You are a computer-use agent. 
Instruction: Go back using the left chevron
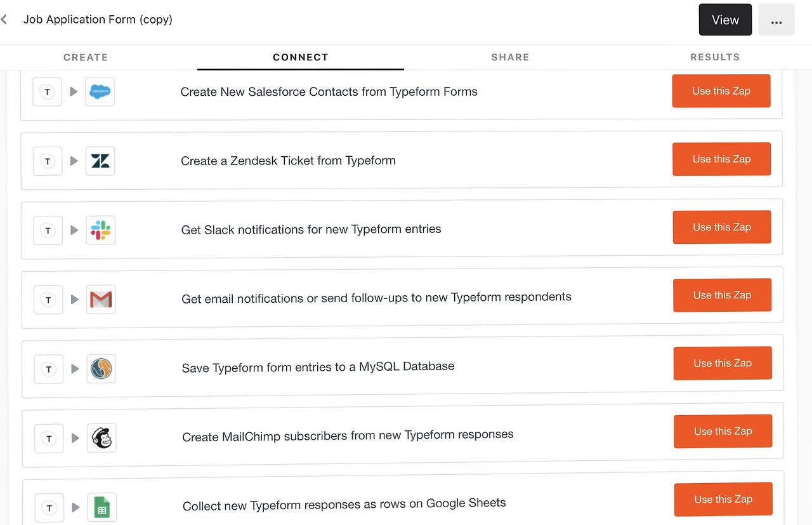pyautogui.click(x=4, y=20)
